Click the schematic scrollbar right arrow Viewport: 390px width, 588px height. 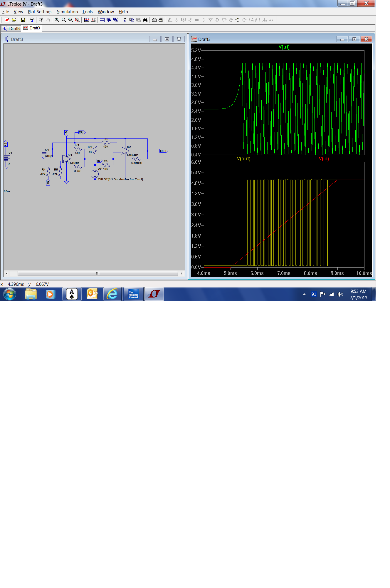[181, 273]
